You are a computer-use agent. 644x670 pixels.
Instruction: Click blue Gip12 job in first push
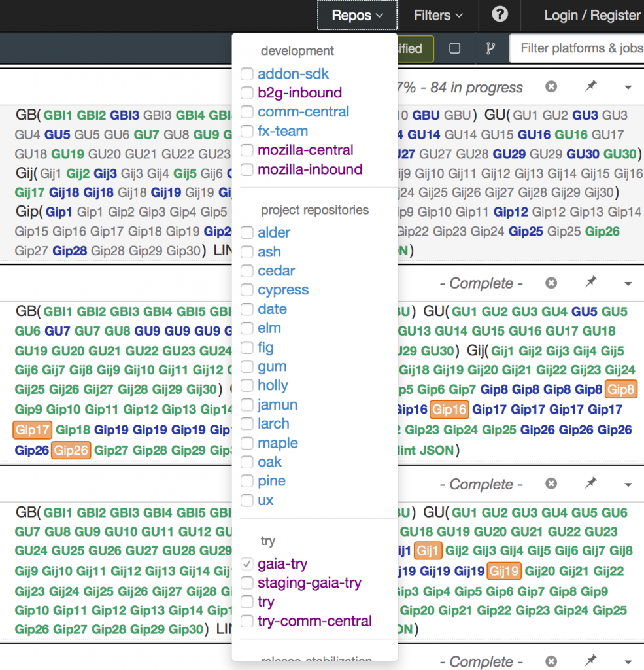coord(511,212)
